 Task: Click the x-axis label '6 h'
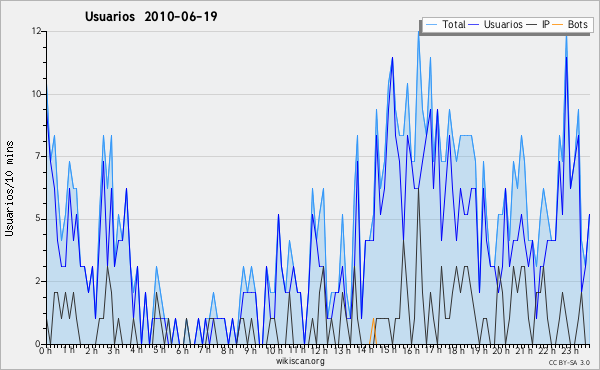[182, 350]
